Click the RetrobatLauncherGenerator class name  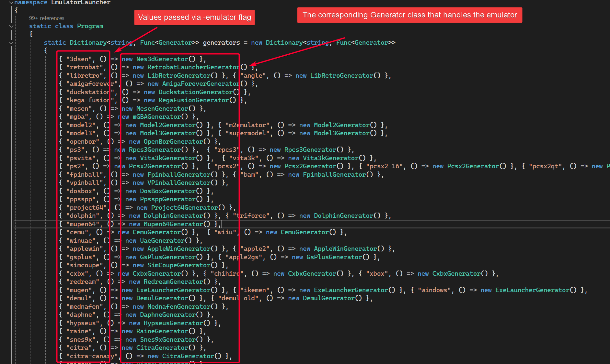(x=194, y=67)
